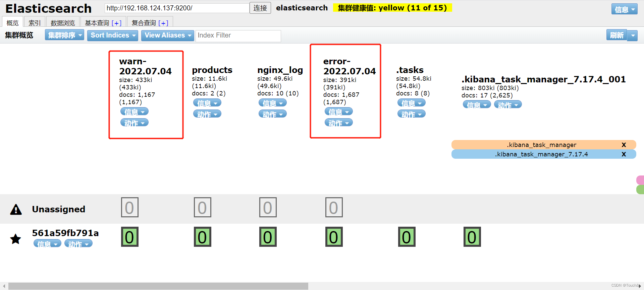Image resolution: width=644 pixels, height=290 pixels.
Task: Click green primary shard 0 of products
Action: point(202,237)
